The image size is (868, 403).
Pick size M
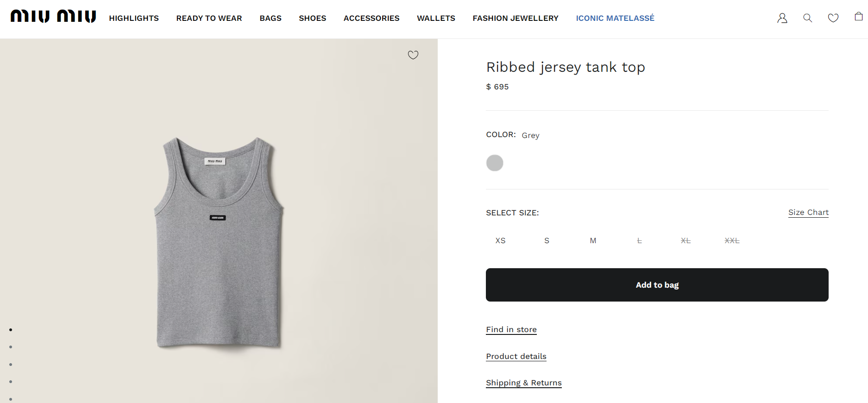click(593, 240)
